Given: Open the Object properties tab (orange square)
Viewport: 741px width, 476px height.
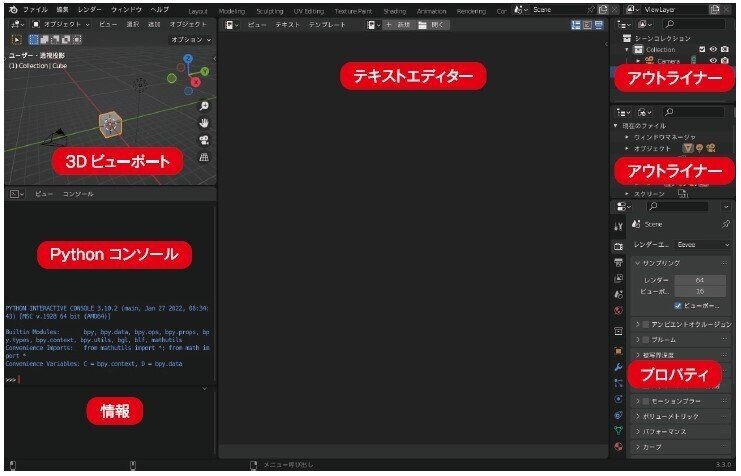Looking at the screenshot, I should click(618, 351).
